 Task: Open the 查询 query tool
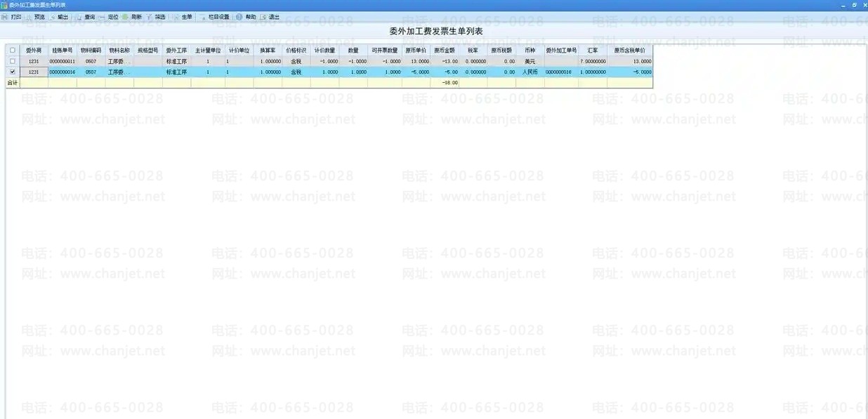coord(85,17)
